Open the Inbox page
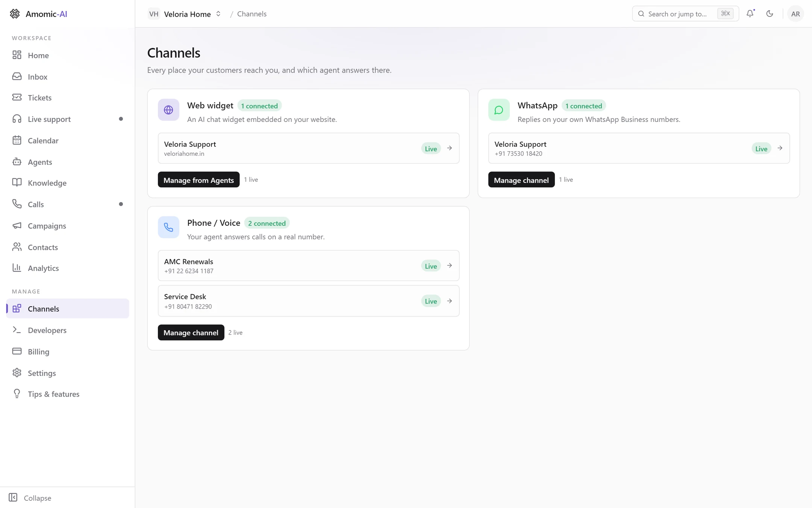Image resolution: width=812 pixels, height=508 pixels. (x=68, y=77)
